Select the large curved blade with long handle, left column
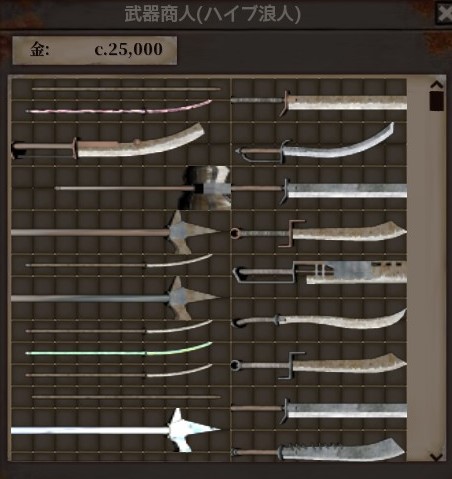The height and width of the screenshot is (479, 452). (108, 142)
